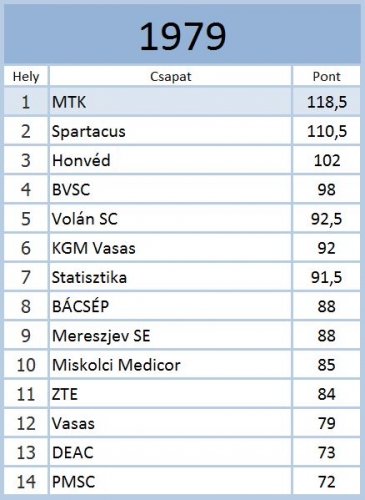Select the Pont column header
365x500 pixels.
(x=327, y=76)
